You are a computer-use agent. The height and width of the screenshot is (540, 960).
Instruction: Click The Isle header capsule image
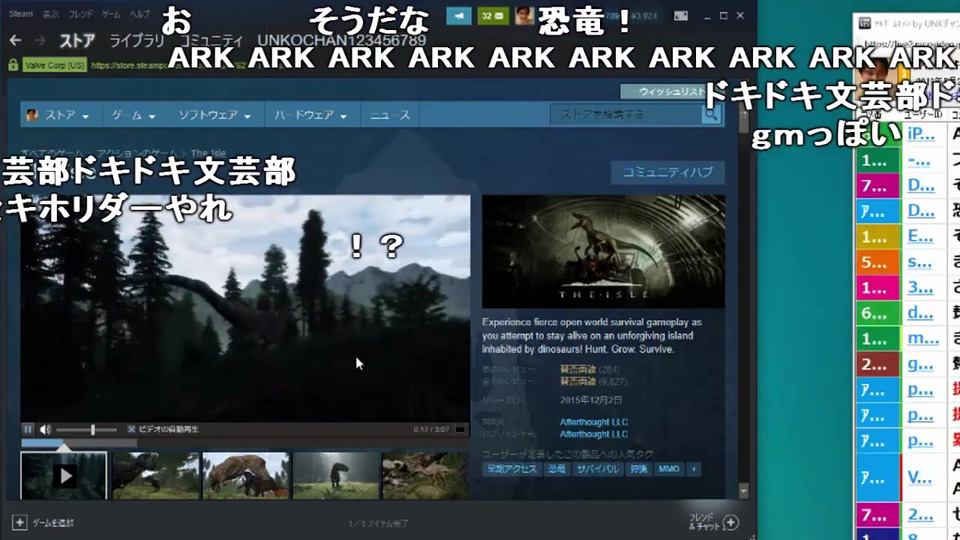click(603, 252)
